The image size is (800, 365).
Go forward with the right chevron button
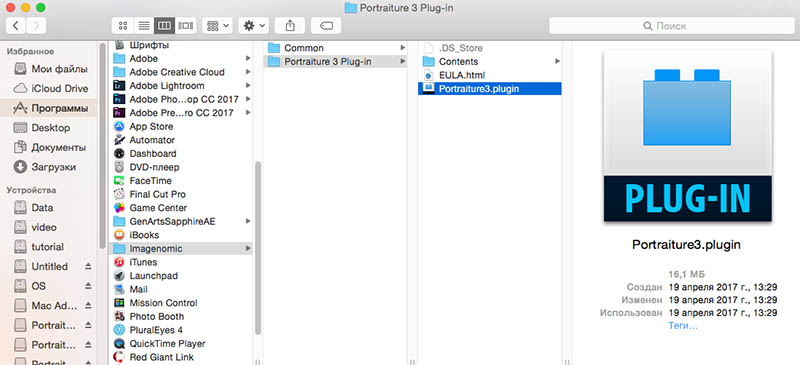[36, 26]
